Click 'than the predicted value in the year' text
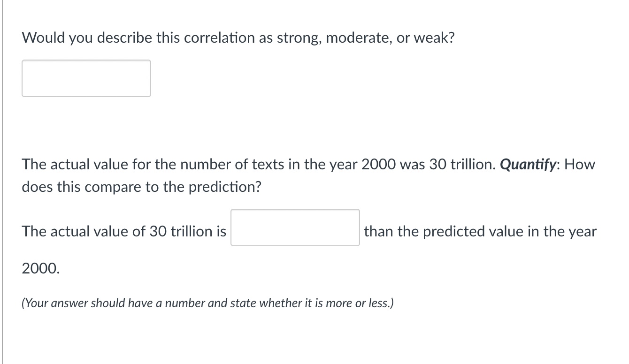 (480, 231)
